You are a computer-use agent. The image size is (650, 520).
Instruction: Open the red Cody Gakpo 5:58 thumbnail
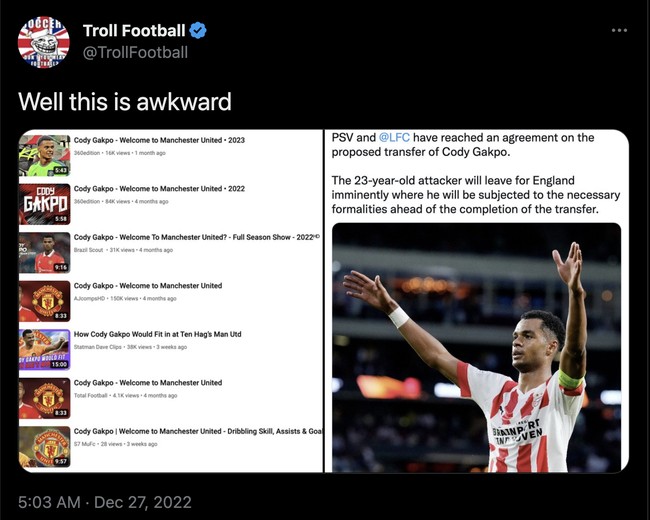(x=44, y=203)
